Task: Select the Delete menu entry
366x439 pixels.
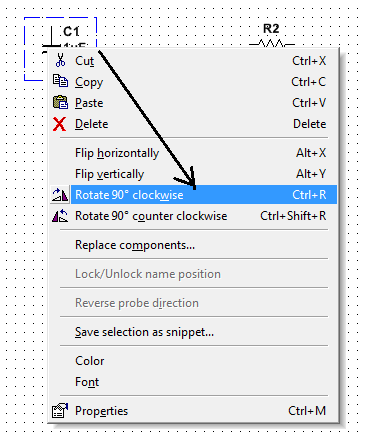Action: click(193, 124)
